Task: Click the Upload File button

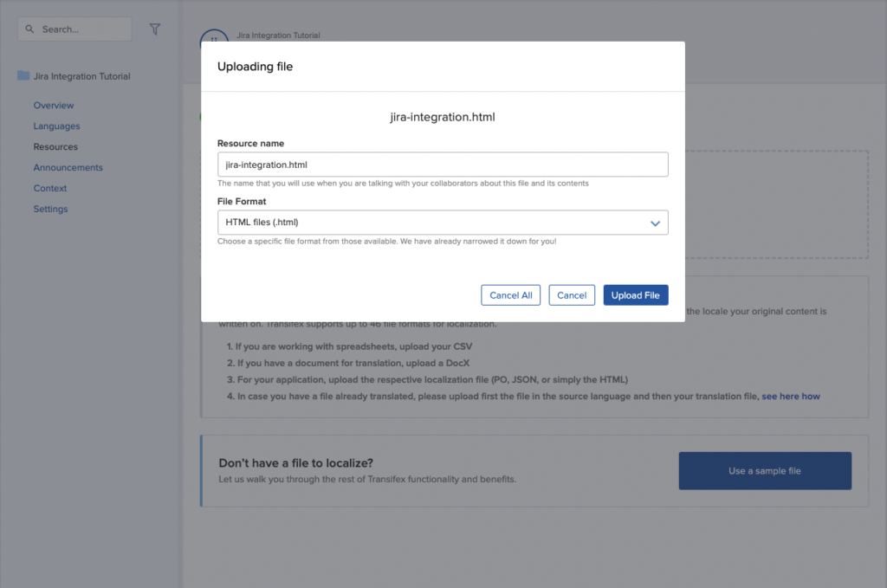Action: tap(635, 294)
